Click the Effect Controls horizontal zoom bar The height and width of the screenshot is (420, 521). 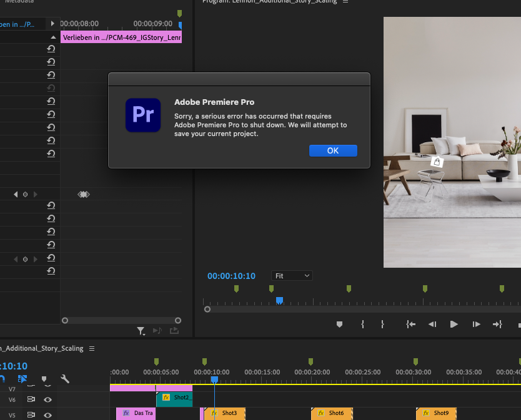(121, 320)
